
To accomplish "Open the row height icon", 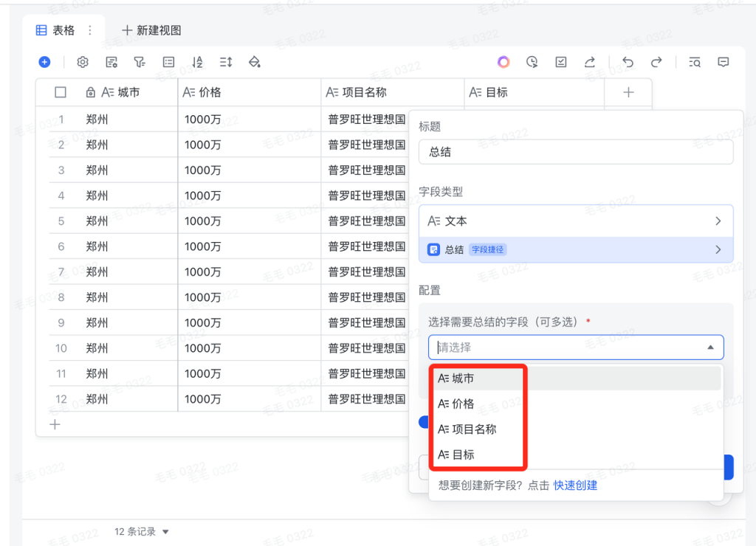I will click(x=226, y=62).
